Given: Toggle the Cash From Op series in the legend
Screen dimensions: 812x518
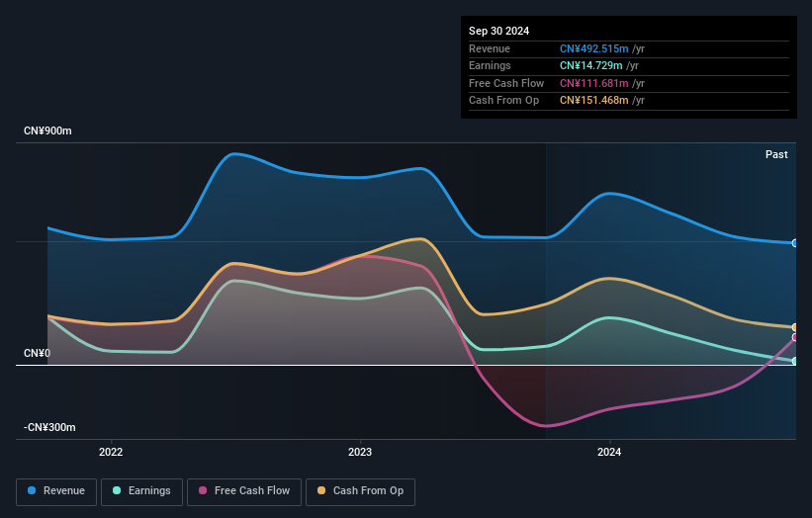Looking at the screenshot, I should coord(360,491).
